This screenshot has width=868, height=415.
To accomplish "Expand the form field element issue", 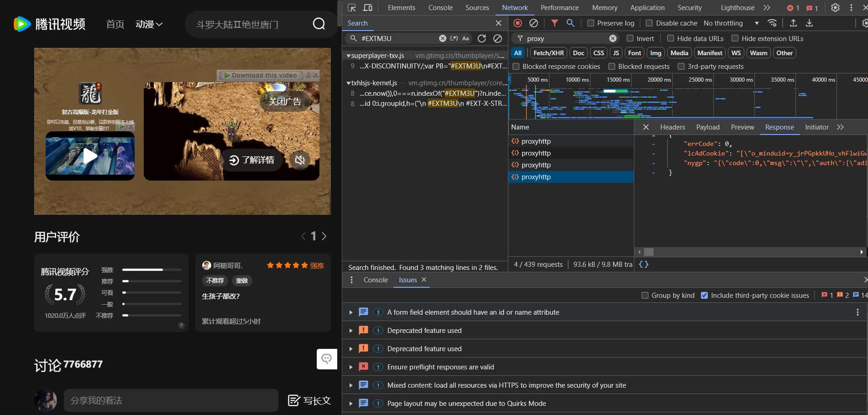I will click(350, 312).
